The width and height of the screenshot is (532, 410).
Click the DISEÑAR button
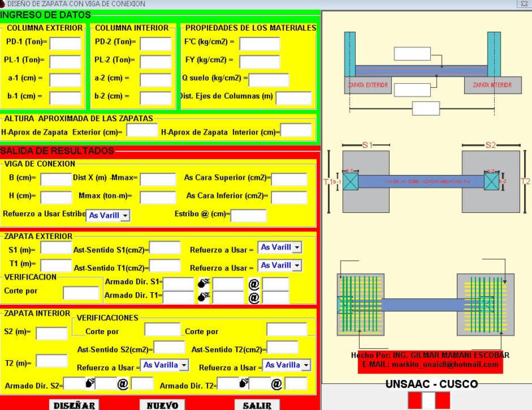pos(74,405)
